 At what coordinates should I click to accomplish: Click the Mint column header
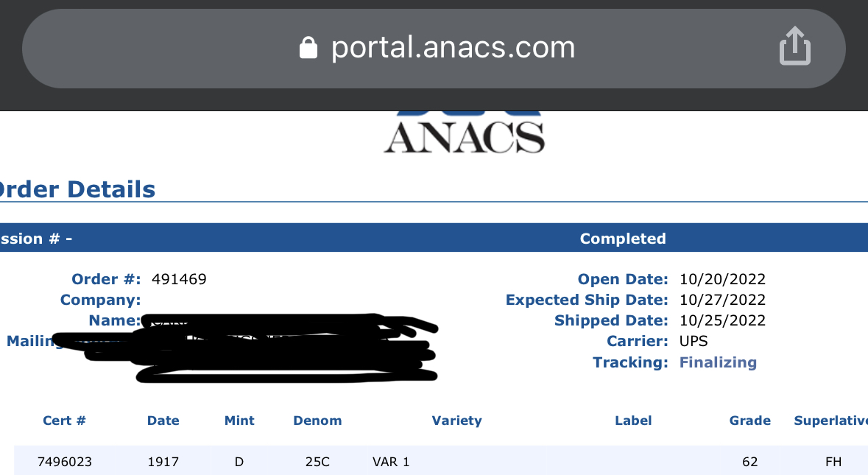(x=239, y=421)
